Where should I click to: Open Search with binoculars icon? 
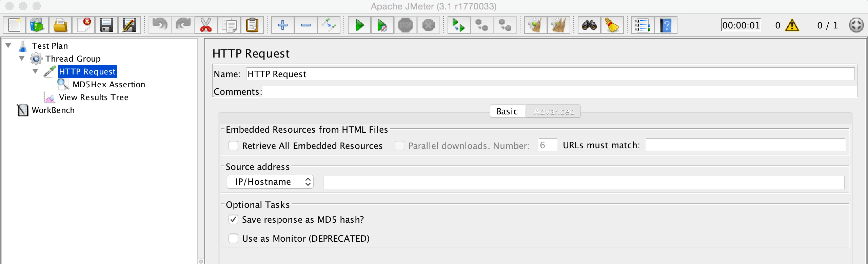(x=589, y=25)
